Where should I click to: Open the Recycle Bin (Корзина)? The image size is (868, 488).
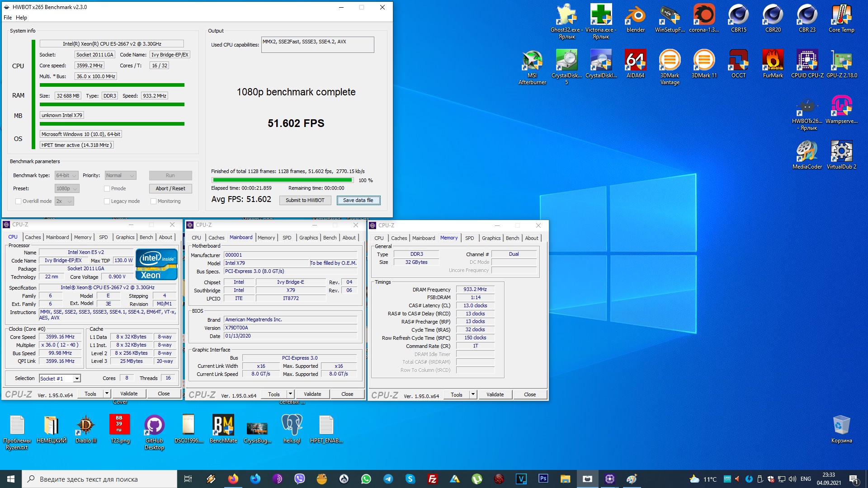(x=841, y=429)
